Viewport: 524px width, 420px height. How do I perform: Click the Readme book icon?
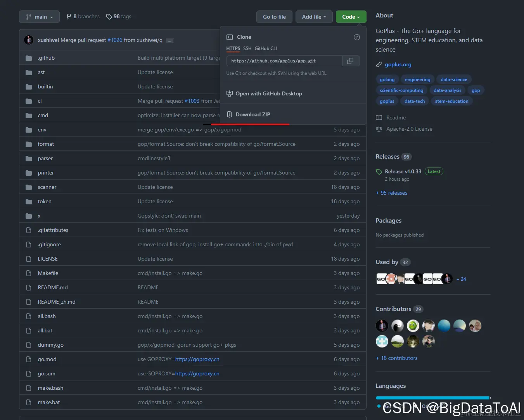[x=379, y=118]
